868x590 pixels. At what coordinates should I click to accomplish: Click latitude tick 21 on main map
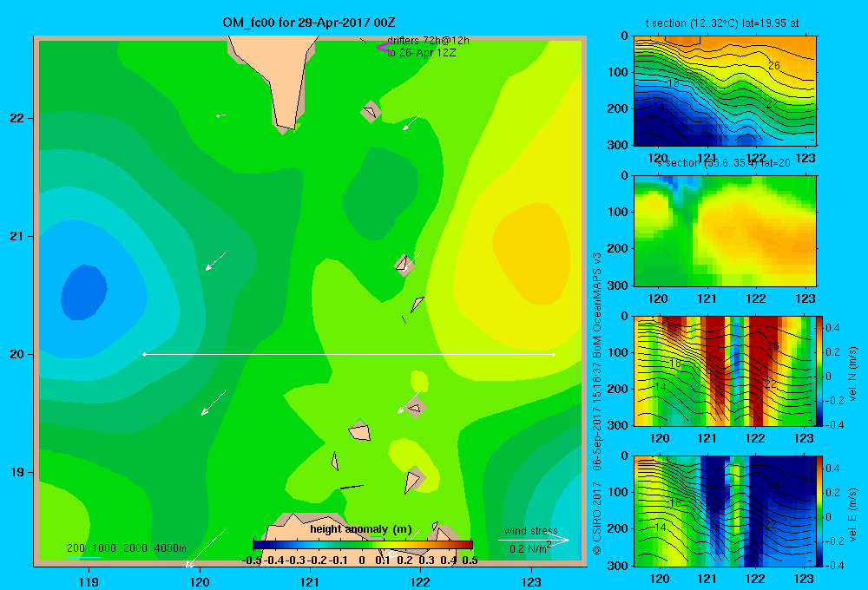[17, 236]
